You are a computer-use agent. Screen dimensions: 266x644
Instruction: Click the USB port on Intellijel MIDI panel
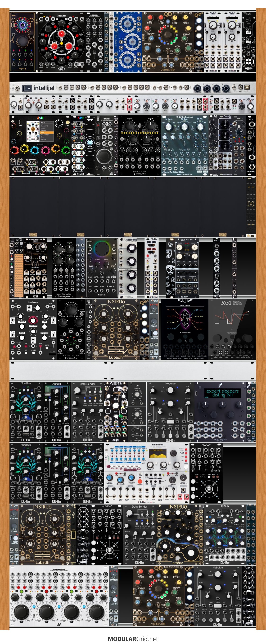(x=247, y=88)
